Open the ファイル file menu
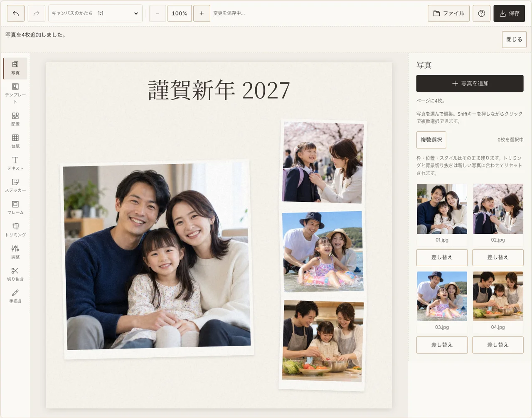 point(449,13)
